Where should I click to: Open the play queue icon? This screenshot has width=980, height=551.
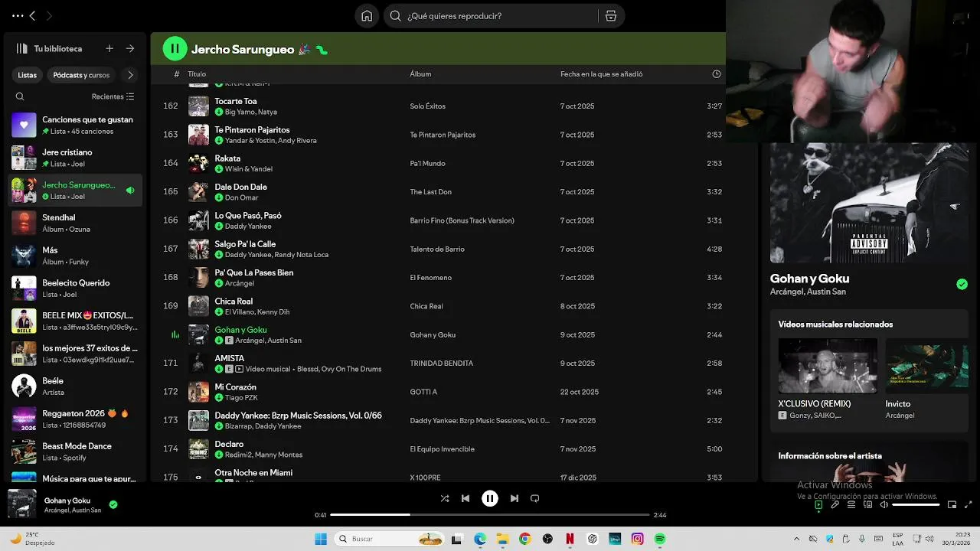click(851, 505)
